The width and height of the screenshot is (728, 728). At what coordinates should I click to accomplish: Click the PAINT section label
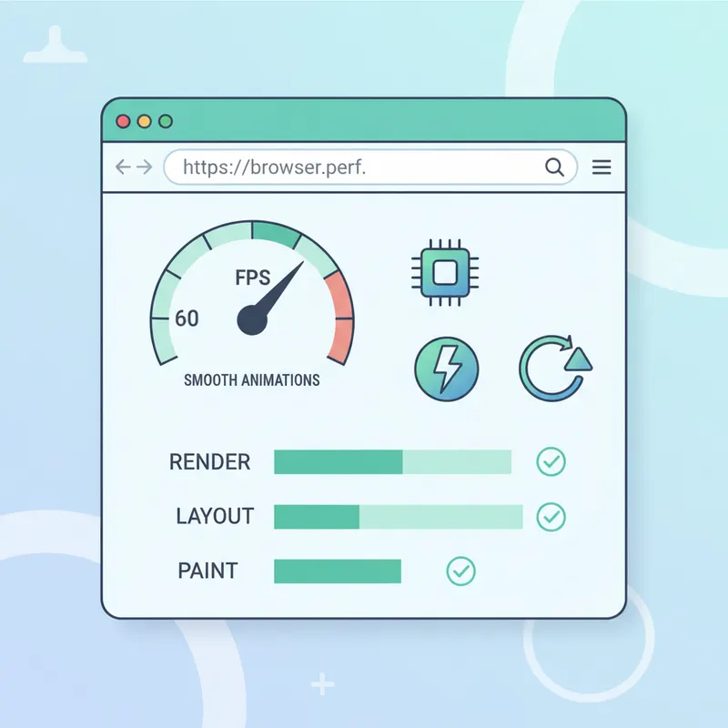207,571
